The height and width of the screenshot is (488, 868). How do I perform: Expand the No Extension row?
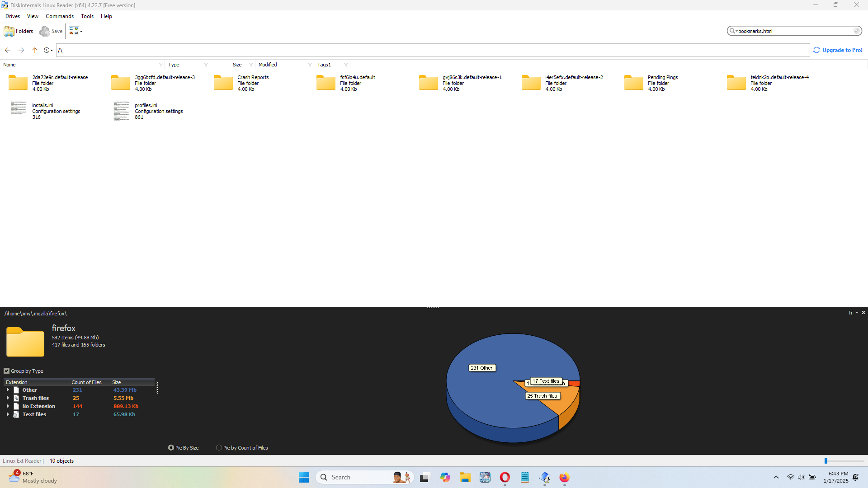[8, 406]
